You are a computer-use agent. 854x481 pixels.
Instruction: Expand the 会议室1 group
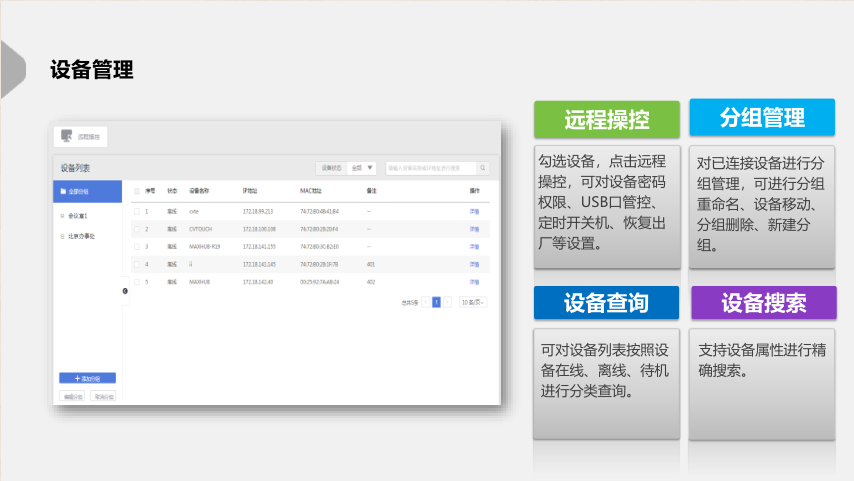click(x=77, y=215)
